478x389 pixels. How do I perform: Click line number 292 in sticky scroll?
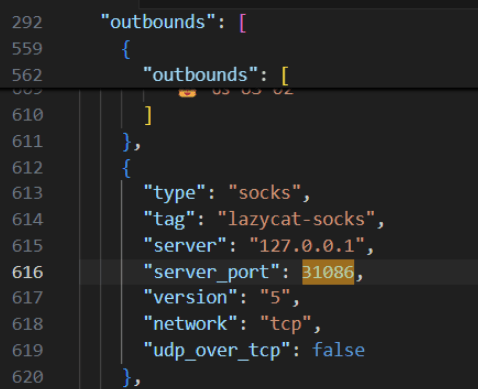pyautogui.click(x=27, y=23)
